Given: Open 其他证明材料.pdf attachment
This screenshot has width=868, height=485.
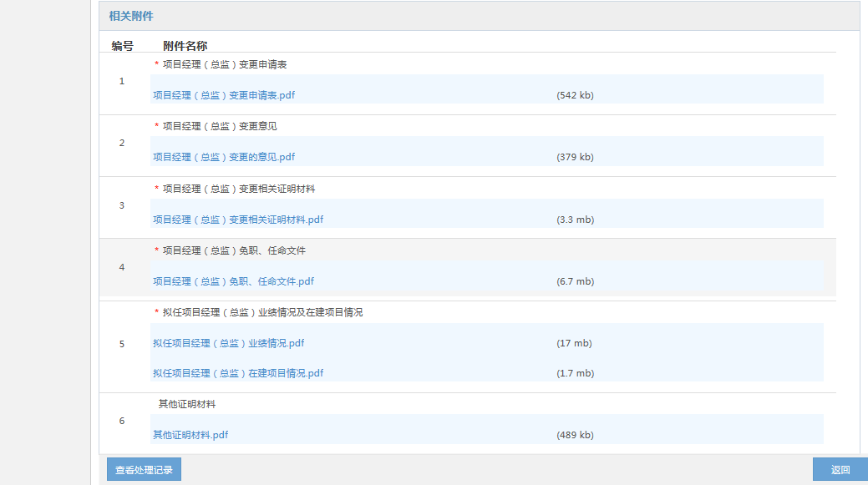Looking at the screenshot, I should [190, 435].
